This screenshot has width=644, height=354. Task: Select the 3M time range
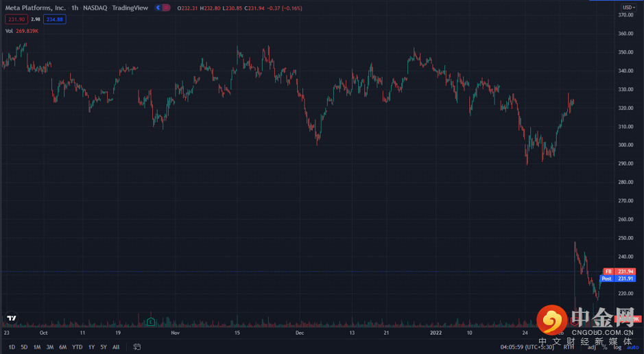click(49, 347)
